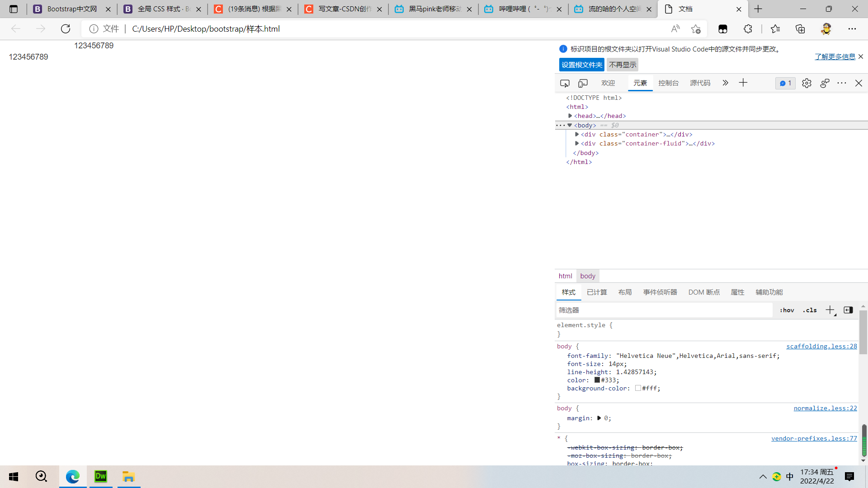Screen dimensions: 868x488
Task: Toggle the .cls class editor
Action: (810, 310)
